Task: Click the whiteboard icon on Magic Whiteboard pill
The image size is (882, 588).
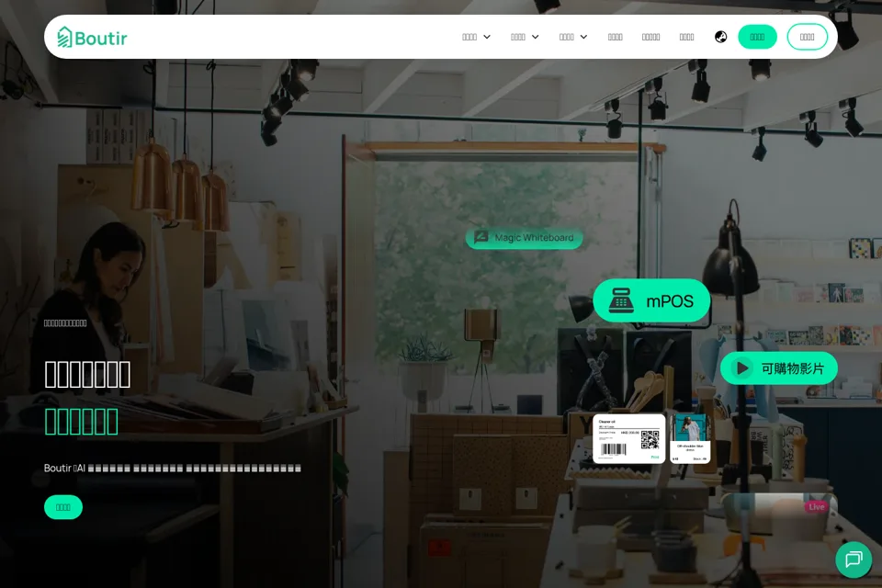Action: tap(481, 237)
